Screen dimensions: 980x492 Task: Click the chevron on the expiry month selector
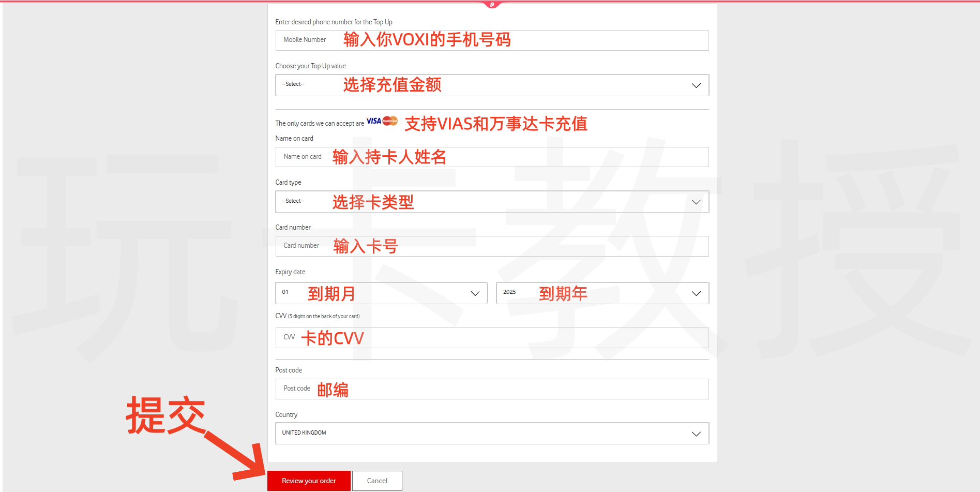(474, 293)
